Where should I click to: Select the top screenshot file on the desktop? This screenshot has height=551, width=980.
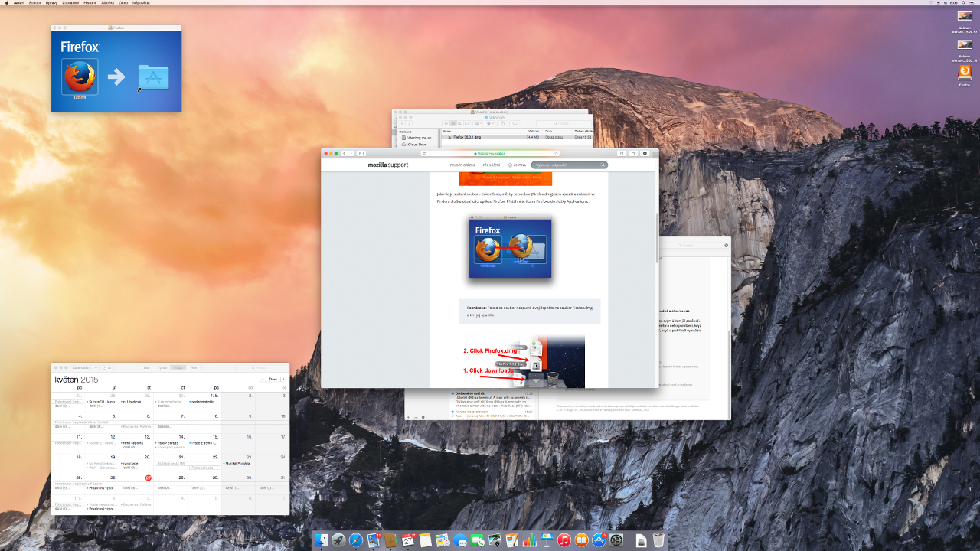coord(965,15)
